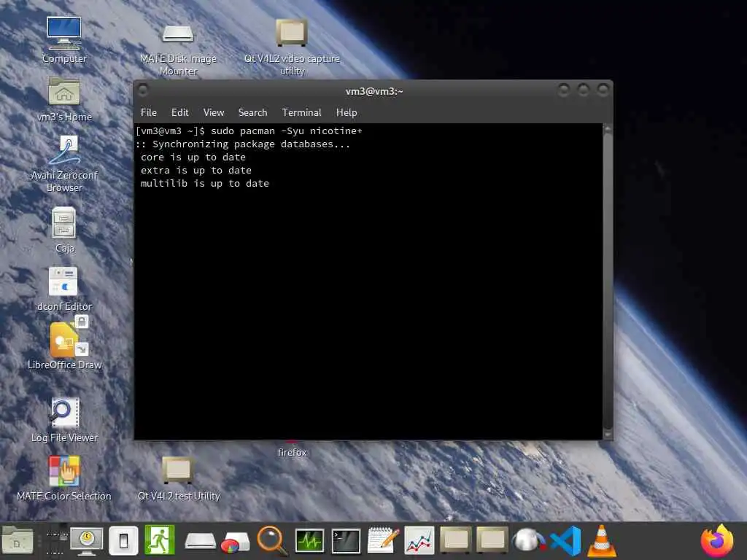The image size is (747, 560).
Task: Select the Caja desktop icon
Action: click(64, 230)
